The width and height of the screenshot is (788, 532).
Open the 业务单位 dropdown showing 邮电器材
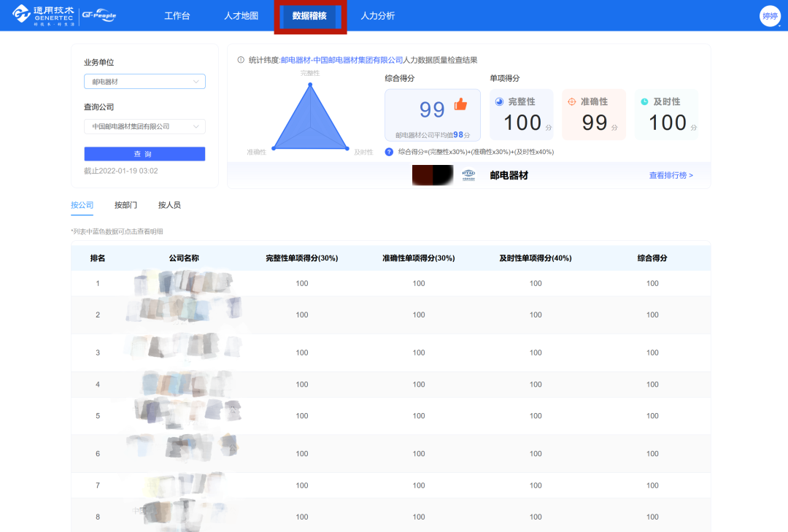coord(144,82)
